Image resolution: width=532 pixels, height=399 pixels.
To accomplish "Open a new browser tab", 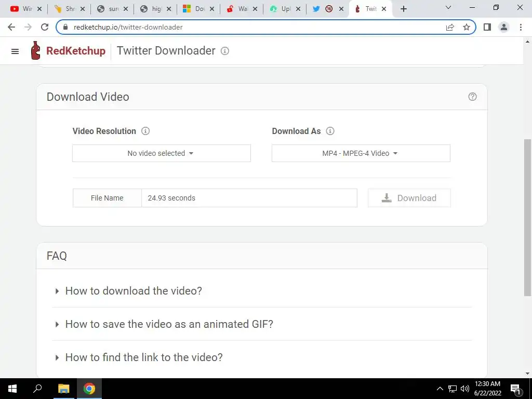I will (x=403, y=9).
